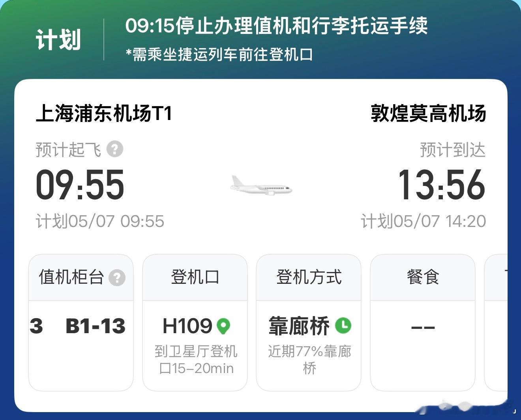Open the map pin next to H109
This screenshot has width=521, height=420.
click(x=223, y=326)
